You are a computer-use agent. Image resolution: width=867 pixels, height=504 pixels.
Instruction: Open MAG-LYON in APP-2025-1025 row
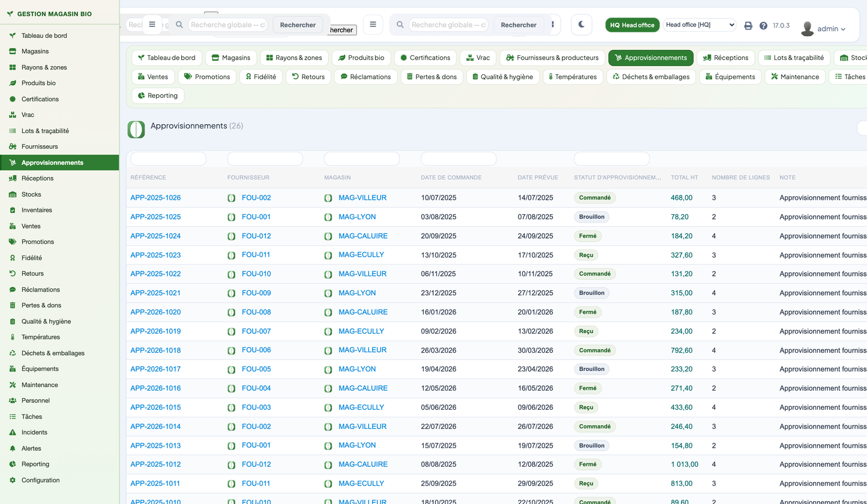tap(357, 217)
